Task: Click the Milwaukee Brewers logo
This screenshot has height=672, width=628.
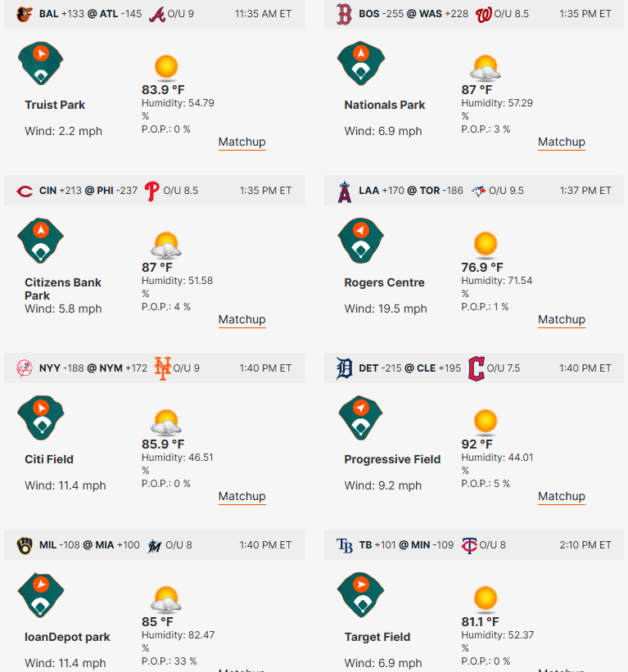Action: click(x=25, y=546)
